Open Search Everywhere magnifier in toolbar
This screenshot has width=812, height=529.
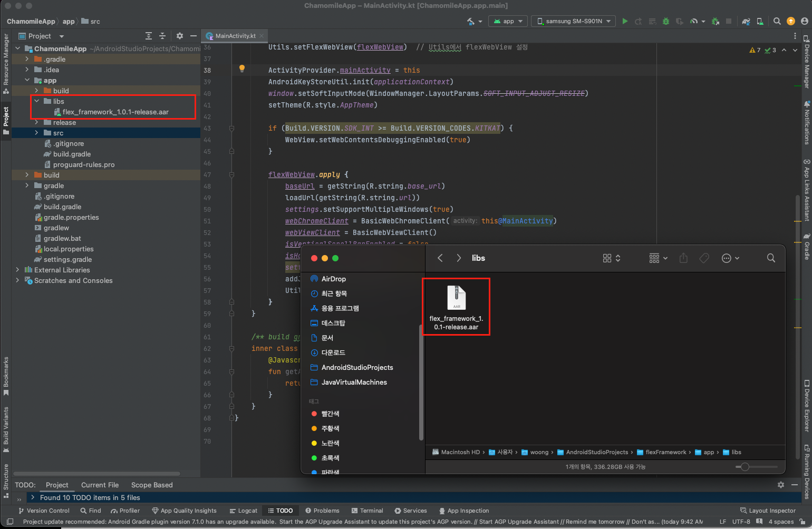click(777, 21)
